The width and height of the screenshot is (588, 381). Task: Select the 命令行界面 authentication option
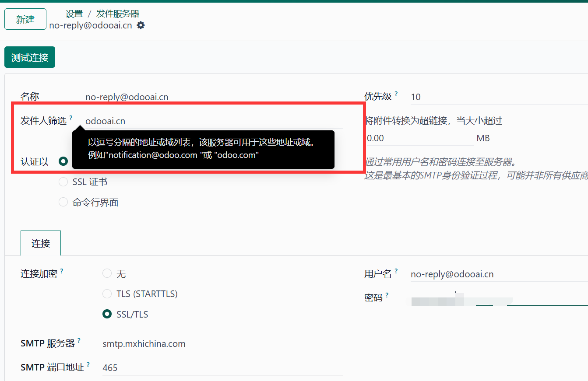coord(63,202)
